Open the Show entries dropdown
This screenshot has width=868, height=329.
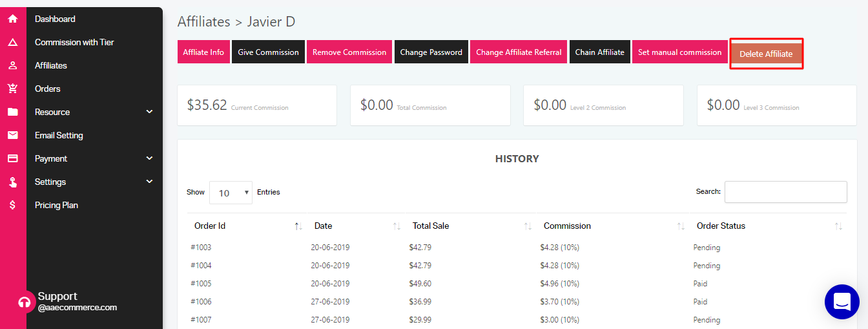[231, 193]
